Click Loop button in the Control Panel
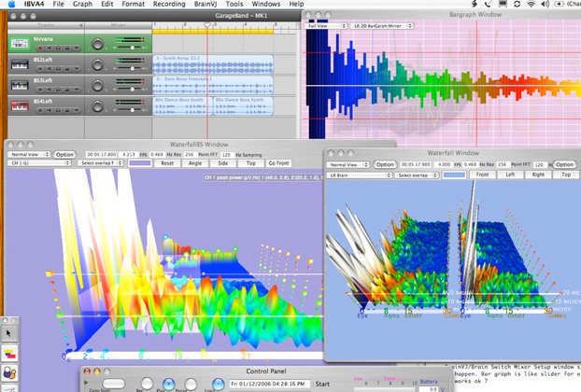The width and height of the screenshot is (581, 392). (x=219, y=385)
